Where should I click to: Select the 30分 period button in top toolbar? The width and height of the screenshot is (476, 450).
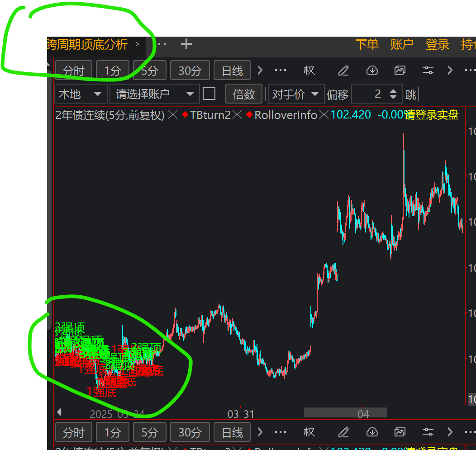pyautogui.click(x=190, y=71)
